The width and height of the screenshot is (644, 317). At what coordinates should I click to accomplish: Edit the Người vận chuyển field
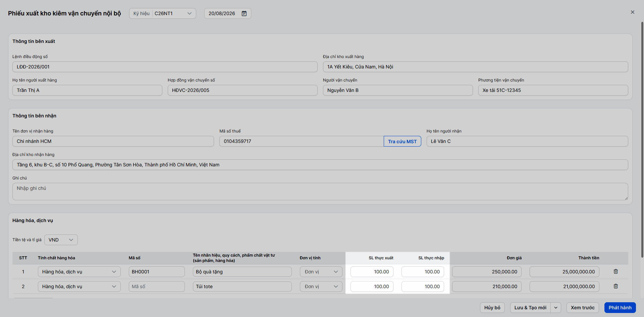[x=398, y=90]
